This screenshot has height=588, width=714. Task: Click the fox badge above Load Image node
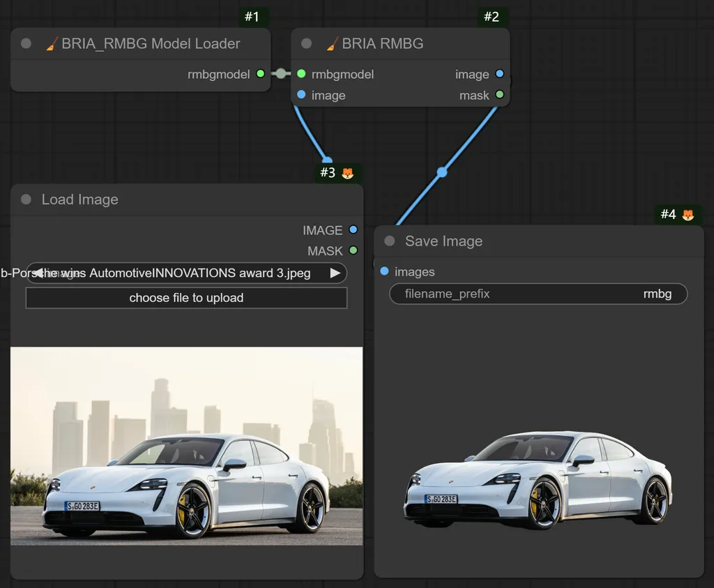(x=349, y=172)
